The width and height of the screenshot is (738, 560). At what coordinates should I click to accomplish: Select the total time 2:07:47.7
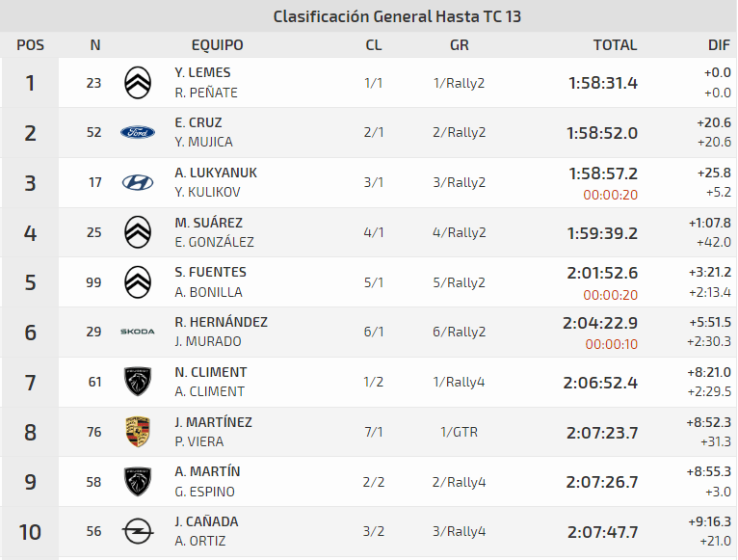pyautogui.click(x=602, y=531)
